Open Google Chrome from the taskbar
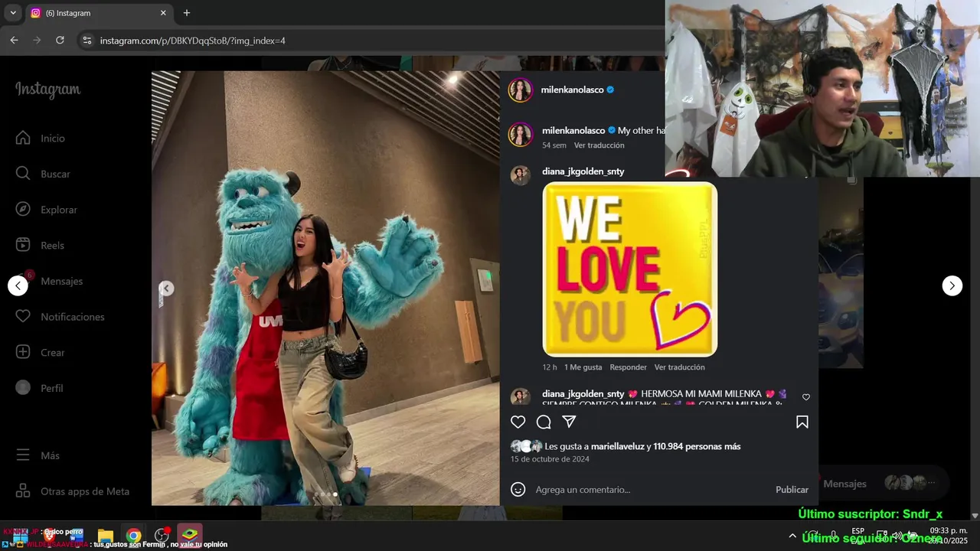 point(134,536)
